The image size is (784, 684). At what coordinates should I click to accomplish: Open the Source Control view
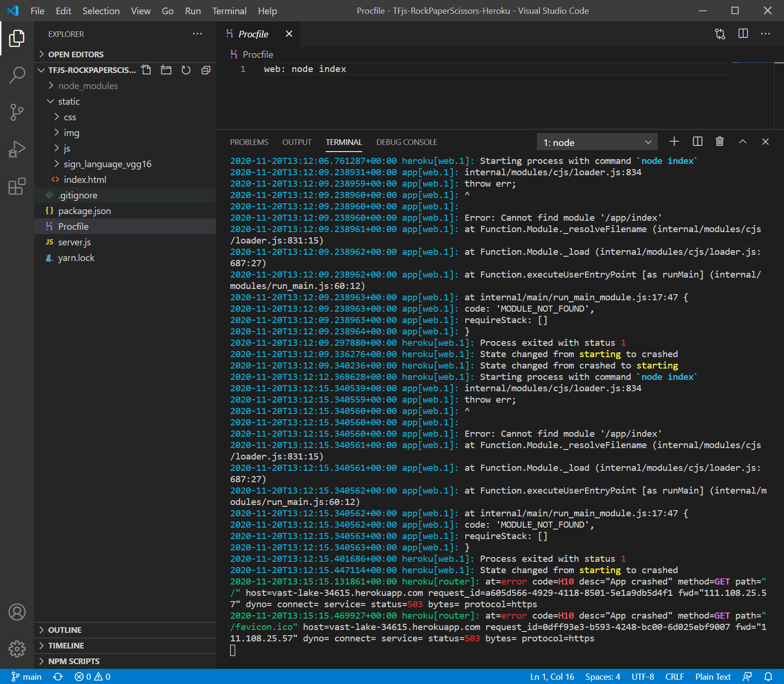[17, 112]
